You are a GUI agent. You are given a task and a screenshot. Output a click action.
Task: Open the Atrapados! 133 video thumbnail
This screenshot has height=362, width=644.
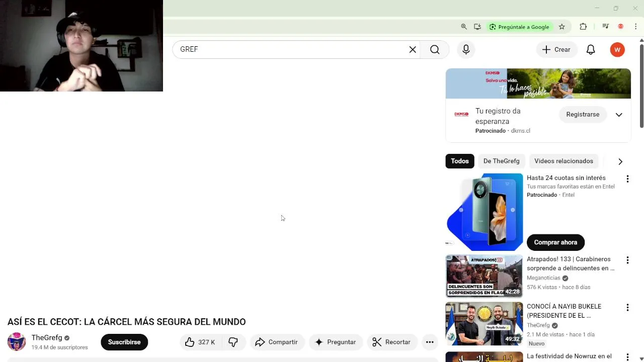click(x=485, y=276)
